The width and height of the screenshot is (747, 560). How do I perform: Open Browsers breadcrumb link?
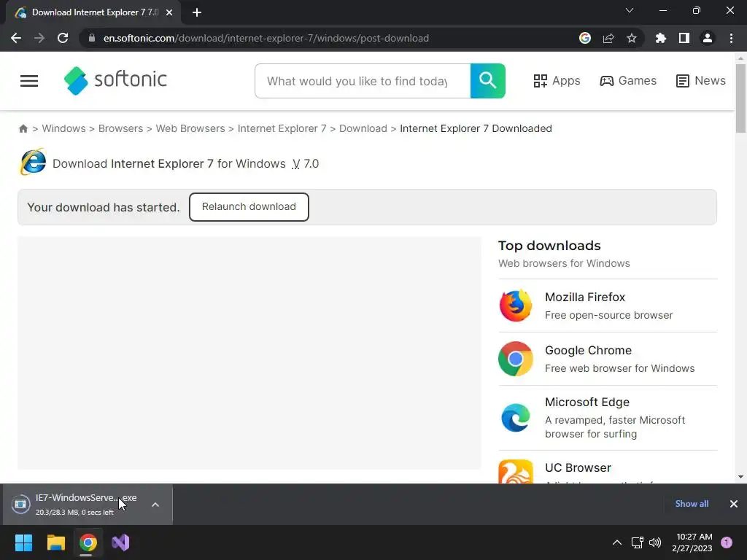click(x=120, y=128)
